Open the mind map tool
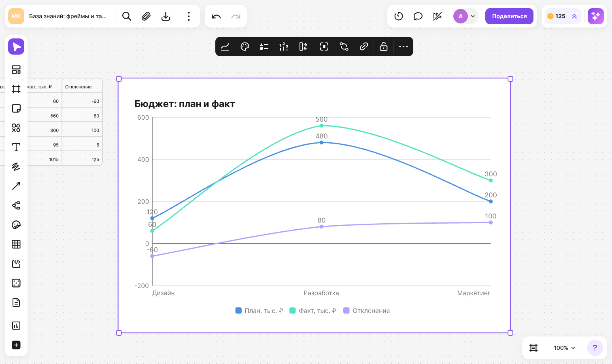Viewport: 612px width, 364px height. coord(16,205)
